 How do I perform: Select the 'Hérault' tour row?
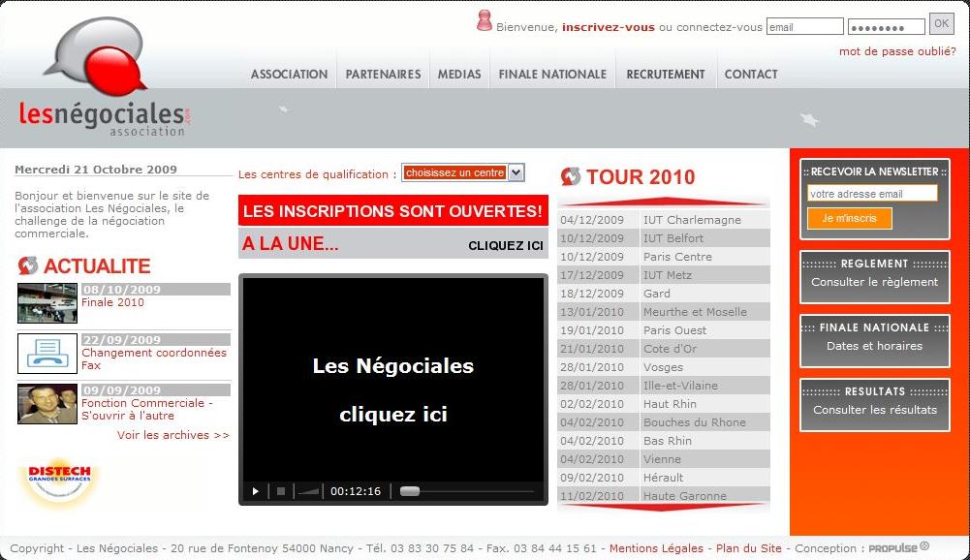tap(664, 478)
